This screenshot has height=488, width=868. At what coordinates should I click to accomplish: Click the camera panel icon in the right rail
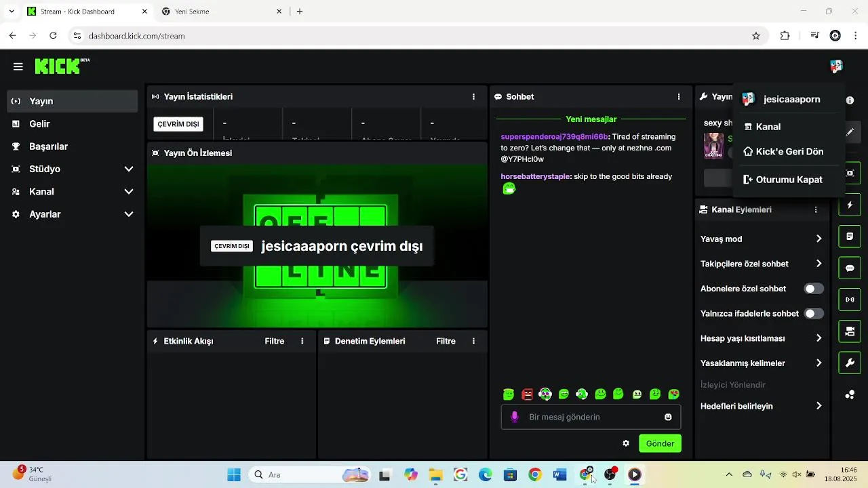click(850, 331)
